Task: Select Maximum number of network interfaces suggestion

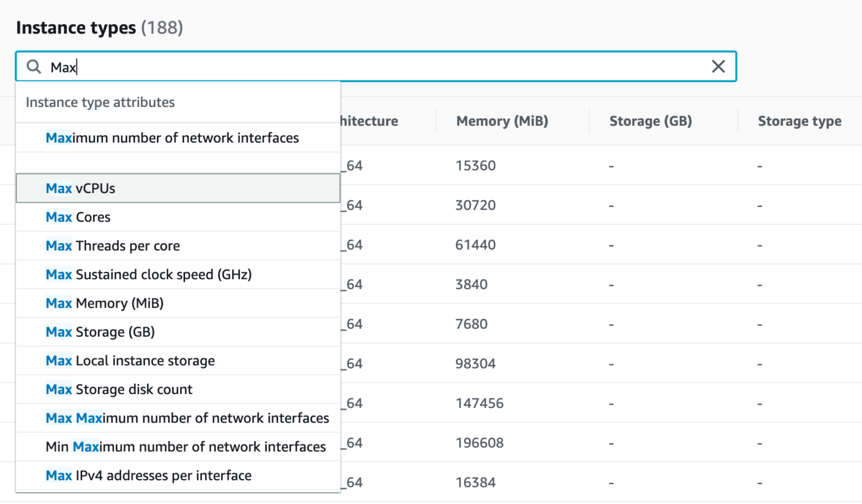Action: (x=172, y=138)
